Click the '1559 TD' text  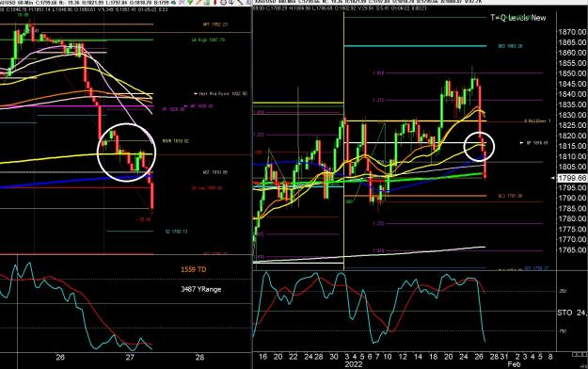(x=194, y=269)
